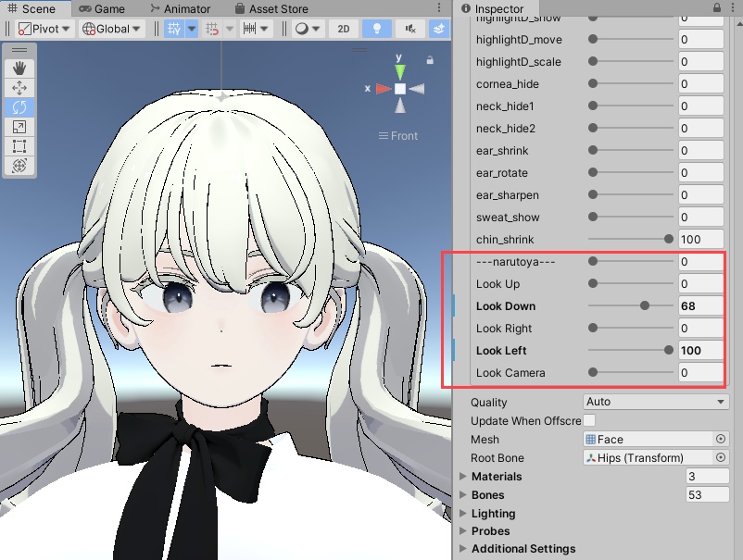Expand the Materials section
The image size is (743, 560).
[463, 476]
